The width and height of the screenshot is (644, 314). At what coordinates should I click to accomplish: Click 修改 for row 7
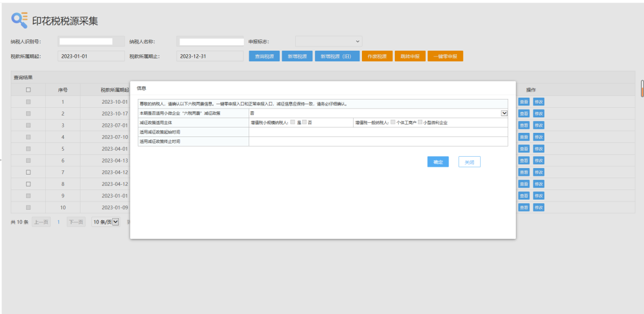coord(538,172)
